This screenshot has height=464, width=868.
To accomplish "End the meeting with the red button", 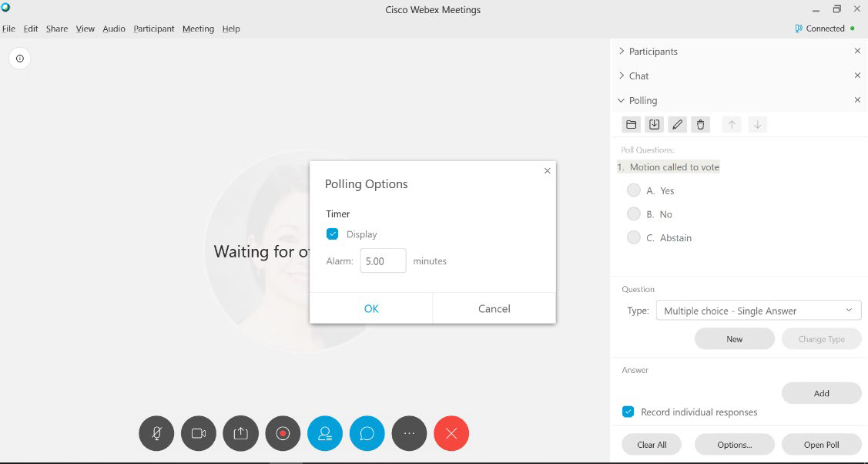I will tap(451, 433).
